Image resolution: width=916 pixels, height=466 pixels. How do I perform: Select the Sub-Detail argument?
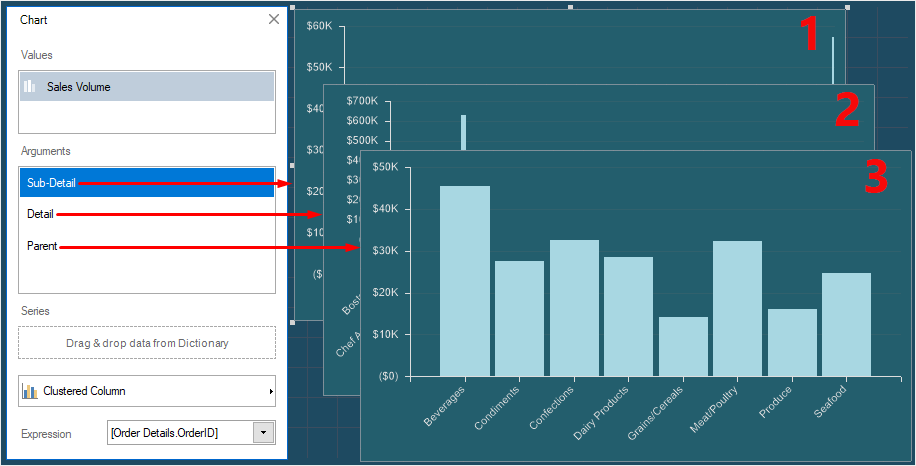[x=146, y=183]
